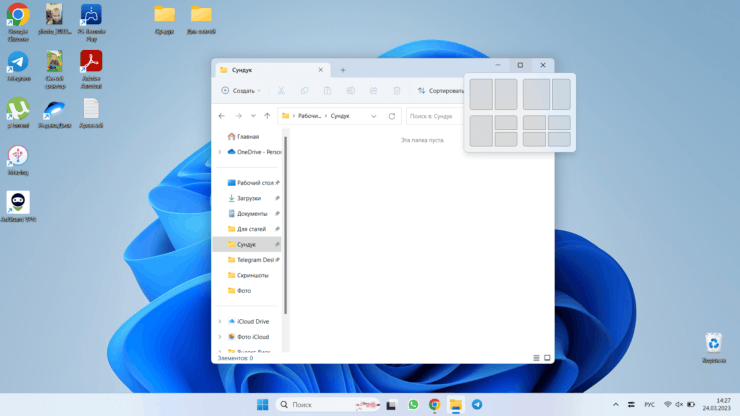Switch to large thumbnails view in status bar

[546, 357]
